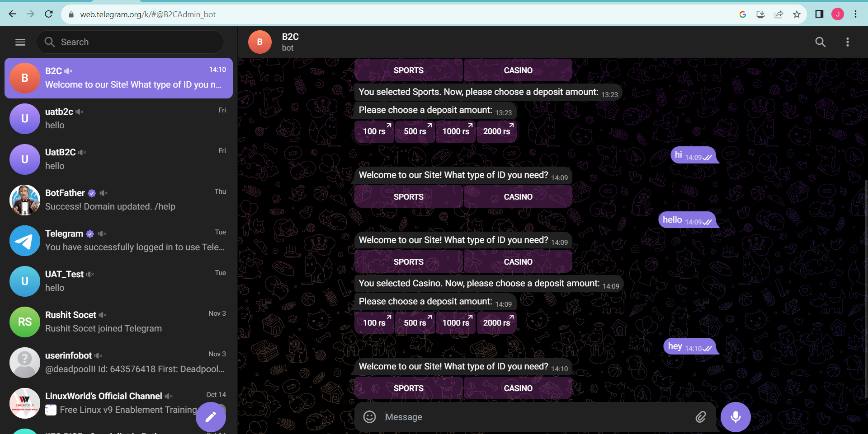Click the CASINO button under the 14:10 welcome
This screenshot has width=868, height=434.
point(518,388)
